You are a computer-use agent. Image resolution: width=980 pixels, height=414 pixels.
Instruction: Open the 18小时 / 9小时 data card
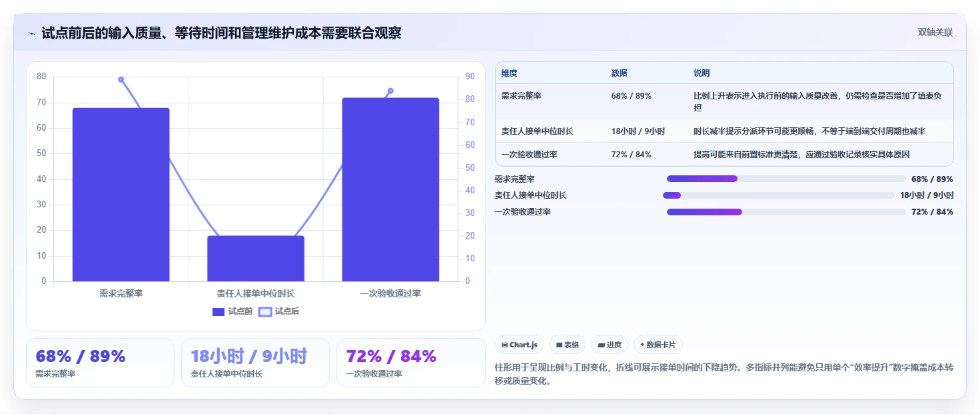pyautogui.click(x=255, y=363)
